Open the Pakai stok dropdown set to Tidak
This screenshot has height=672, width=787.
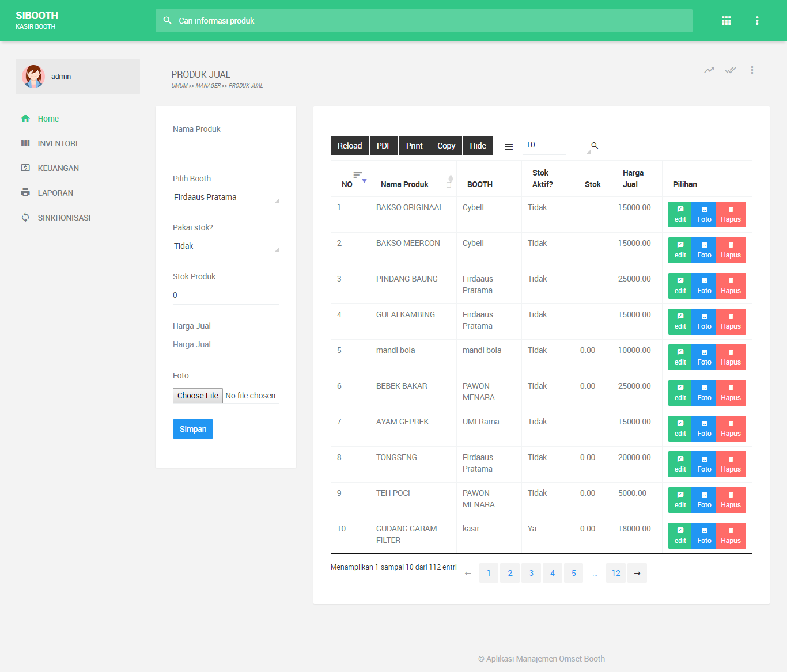pyautogui.click(x=225, y=246)
